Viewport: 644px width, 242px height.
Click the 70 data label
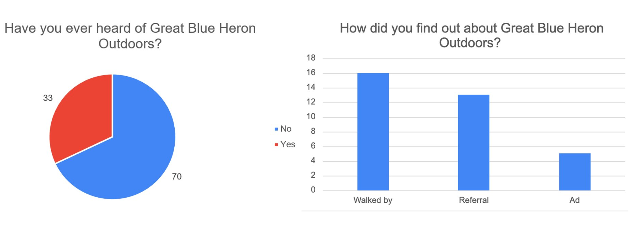point(177,177)
